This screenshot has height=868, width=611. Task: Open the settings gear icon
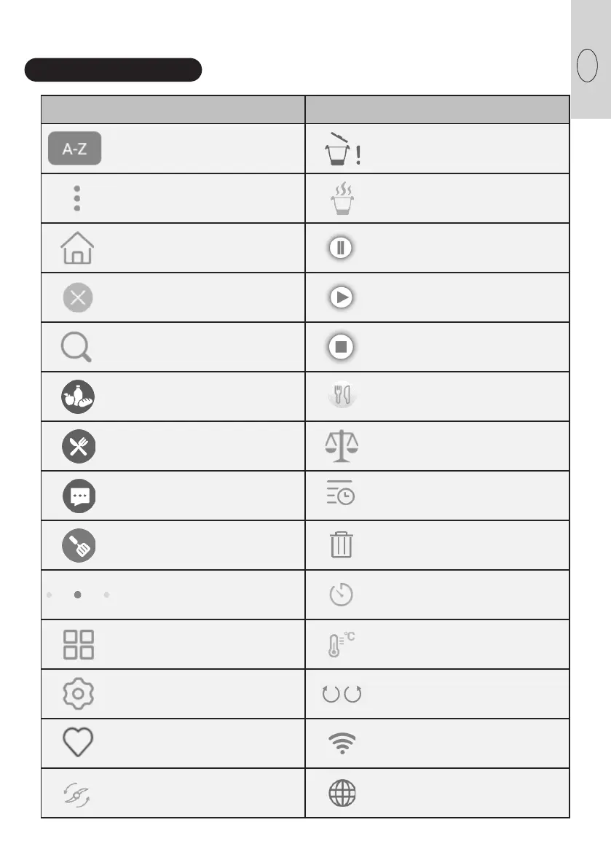point(79,694)
